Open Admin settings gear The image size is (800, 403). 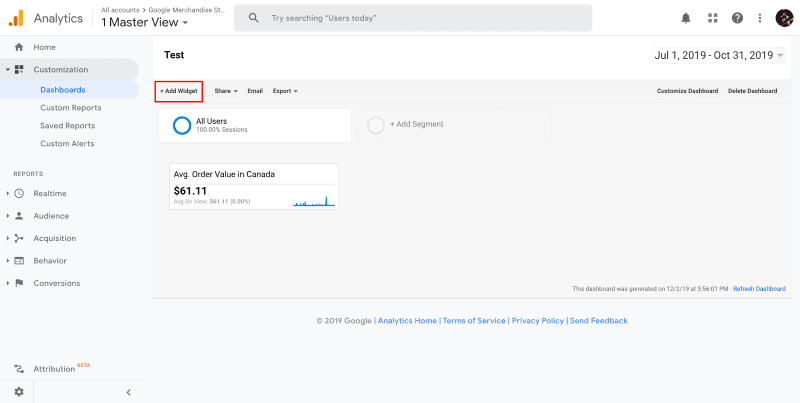pos(19,392)
